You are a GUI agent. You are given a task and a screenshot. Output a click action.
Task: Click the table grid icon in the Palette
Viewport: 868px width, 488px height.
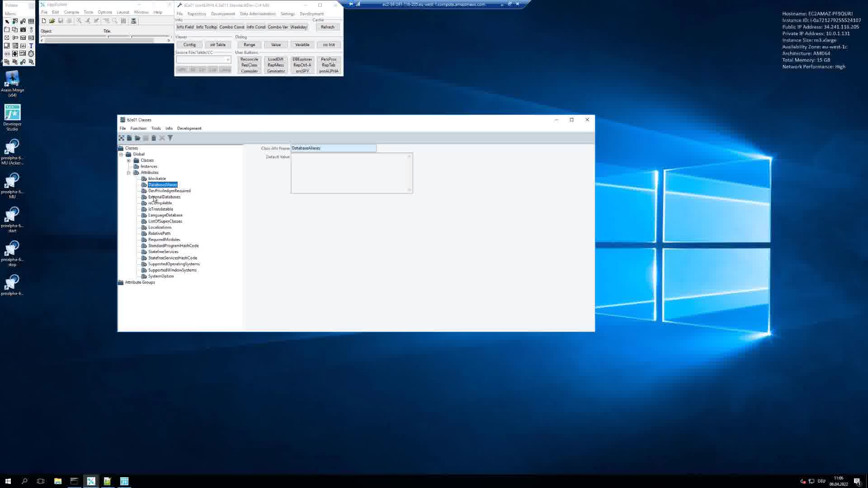(31, 21)
